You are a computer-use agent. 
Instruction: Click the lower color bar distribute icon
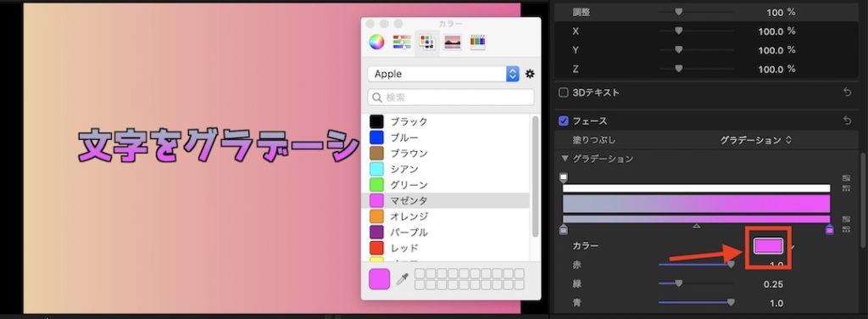coord(846,229)
